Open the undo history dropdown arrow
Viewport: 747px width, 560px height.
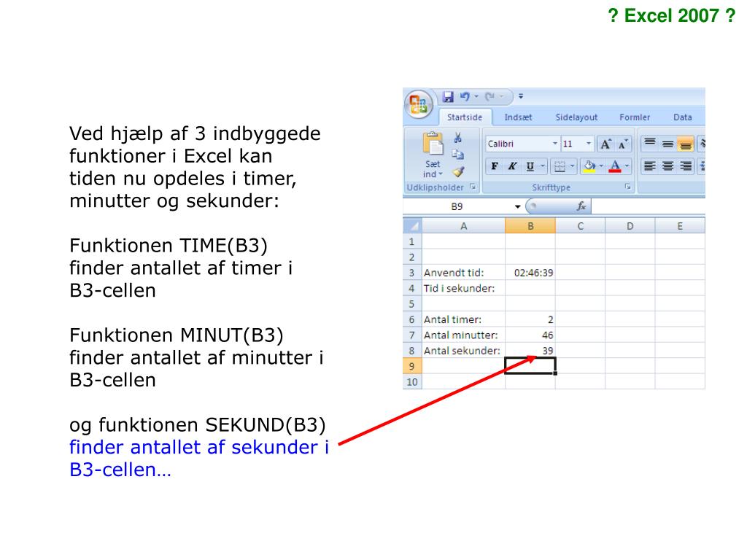tap(476, 97)
